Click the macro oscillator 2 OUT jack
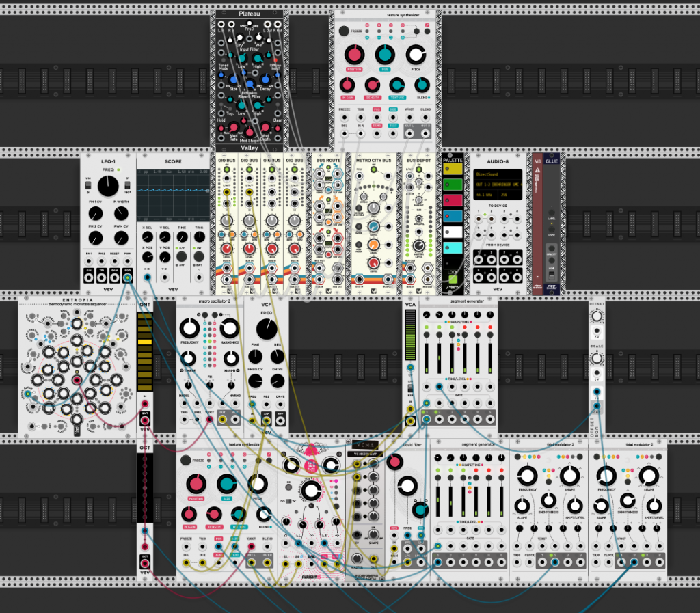Screen dimensions: 700x613 coord(222,420)
